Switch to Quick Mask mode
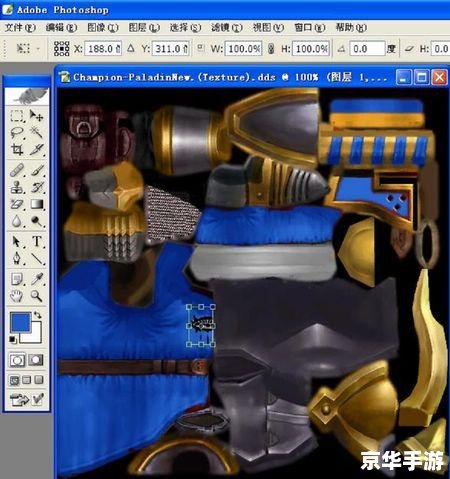Image resolution: width=450 pixels, height=479 pixels. pos(36,360)
